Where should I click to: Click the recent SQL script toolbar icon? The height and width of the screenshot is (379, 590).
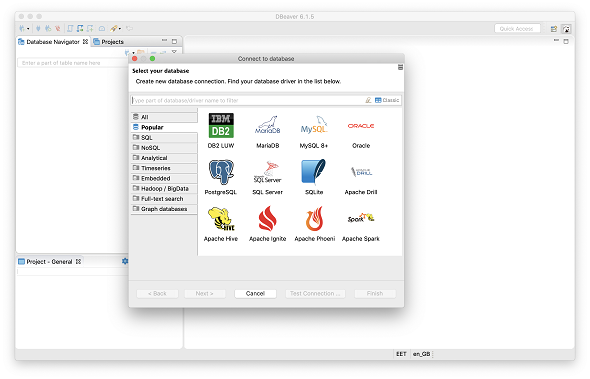tap(80, 28)
